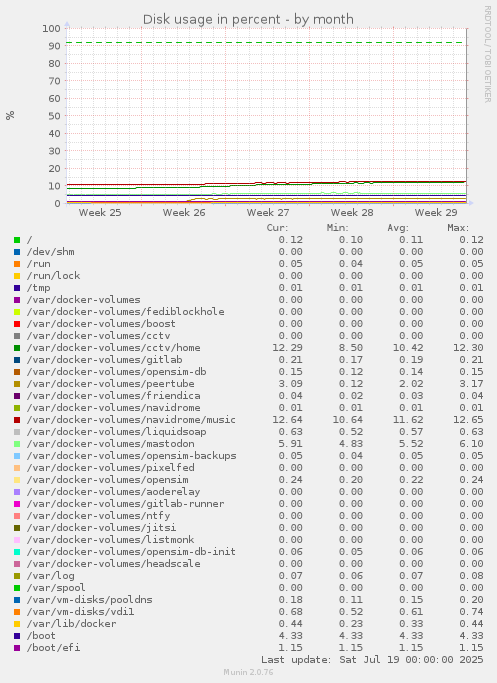Click the '/var/docker-volumes/jitsi' label

tap(101, 528)
